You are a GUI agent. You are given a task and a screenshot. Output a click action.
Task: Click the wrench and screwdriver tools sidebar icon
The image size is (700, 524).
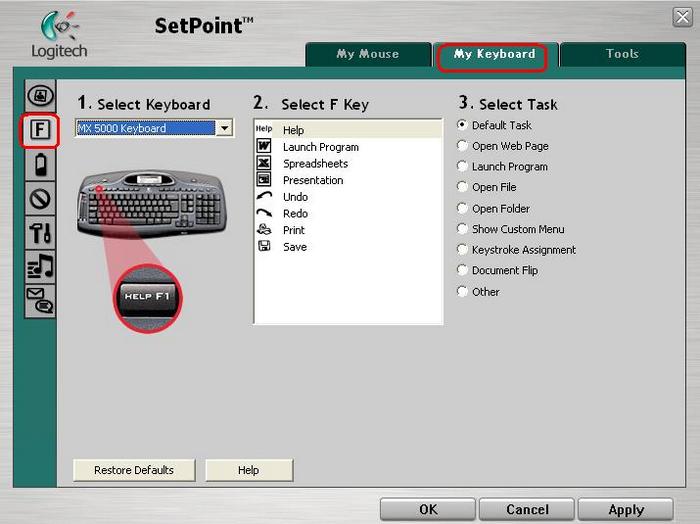click(40, 232)
